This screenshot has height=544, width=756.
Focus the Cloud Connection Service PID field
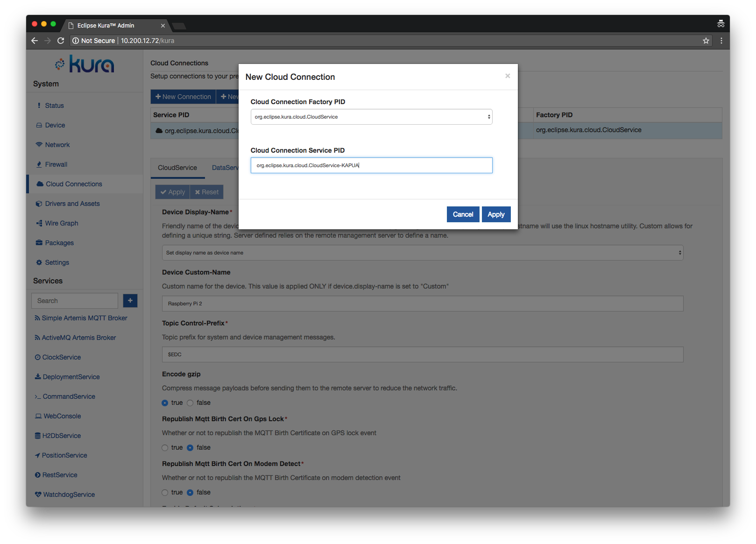(372, 165)
